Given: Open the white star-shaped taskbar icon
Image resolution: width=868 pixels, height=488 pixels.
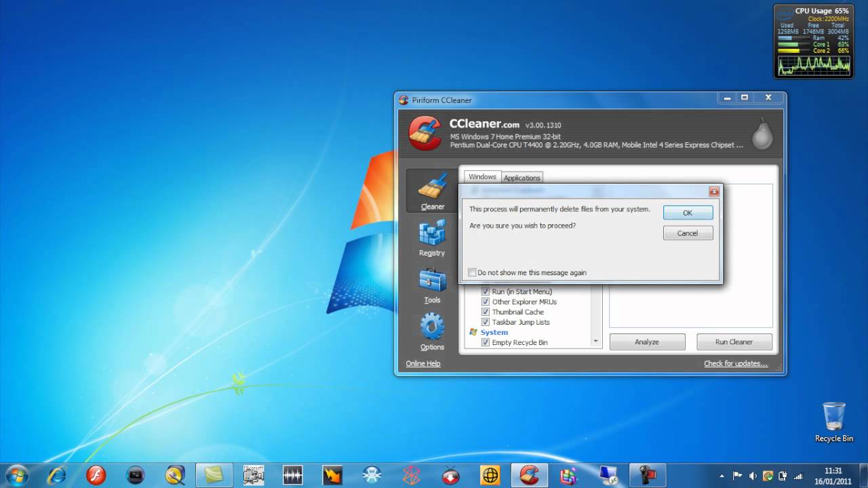Looking at the screenshot, I should [x=372, y=475].
